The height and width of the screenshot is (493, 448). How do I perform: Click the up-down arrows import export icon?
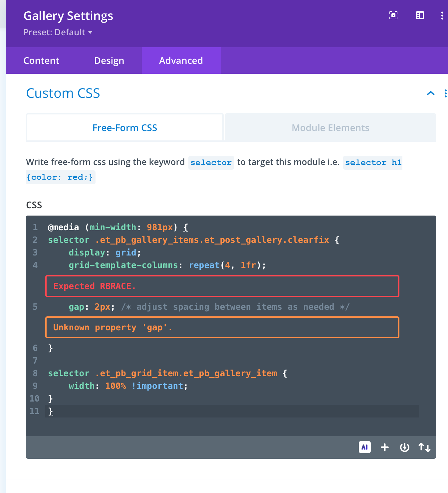(424, 447)
